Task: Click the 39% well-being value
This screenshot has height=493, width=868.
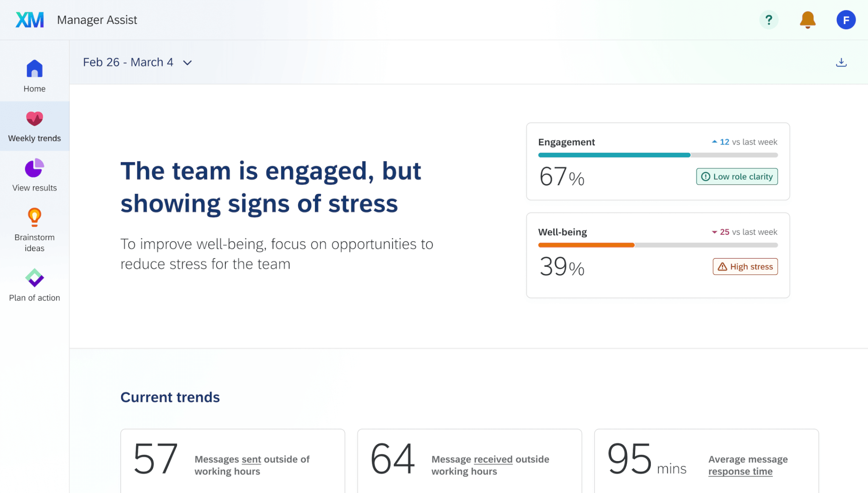Action: click(x=562, y=267)
